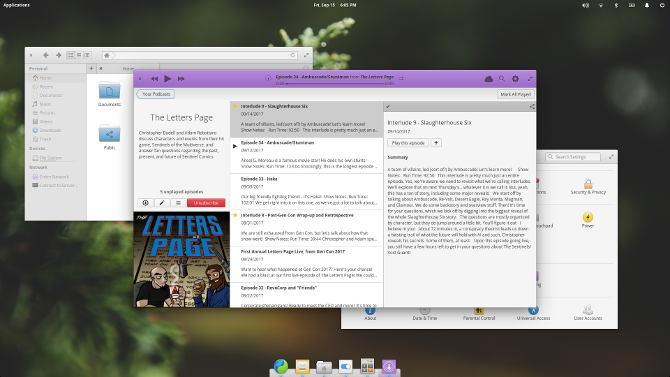Toggle star on Interlude 8 Gen Con Wrap-up
This screenshot has height=377, width=670.
(x=235, y=215)
